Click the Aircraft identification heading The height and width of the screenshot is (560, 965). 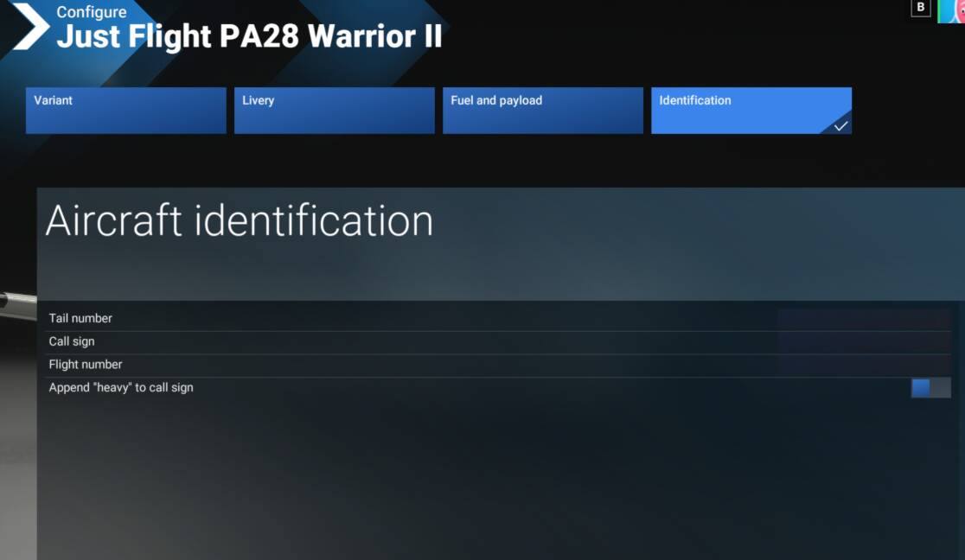point(240,221)
